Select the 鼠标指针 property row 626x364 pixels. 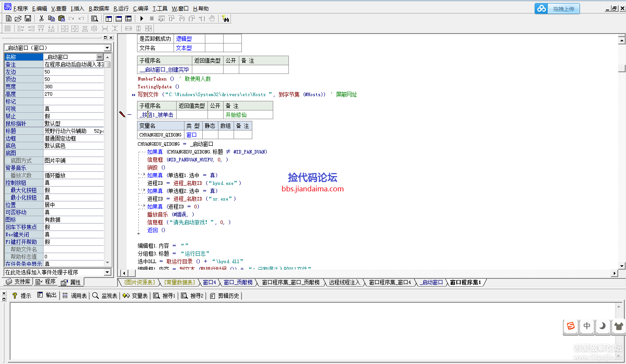tap(54, 124)
